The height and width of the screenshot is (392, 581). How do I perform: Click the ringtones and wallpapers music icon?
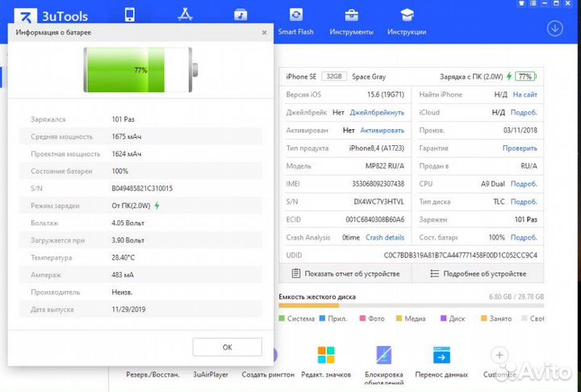(240, 15)
